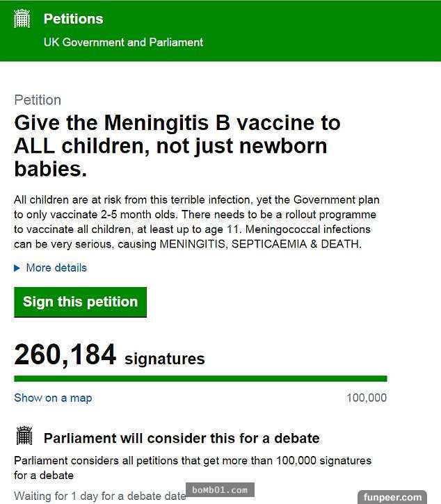Click the blue More details disclosure triangle
Image resolution: width=441 pixels, height=504 pixels.
point(17,268)
